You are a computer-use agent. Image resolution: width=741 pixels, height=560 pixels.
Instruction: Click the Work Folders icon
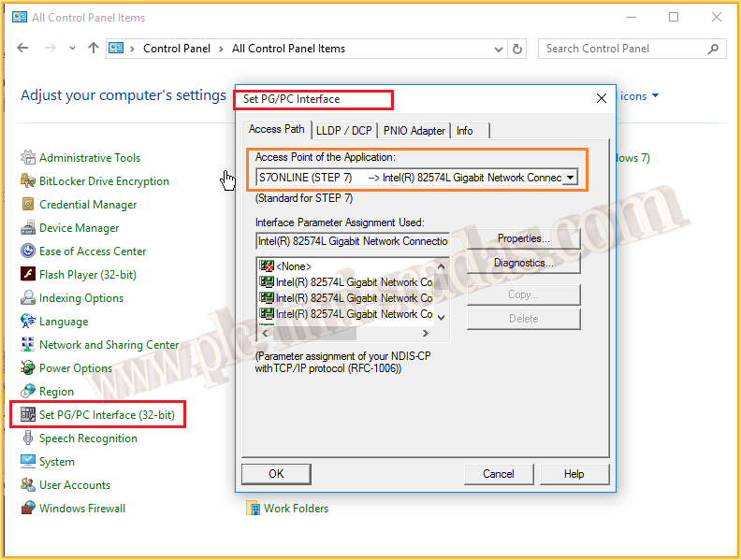tap(253, 509)
